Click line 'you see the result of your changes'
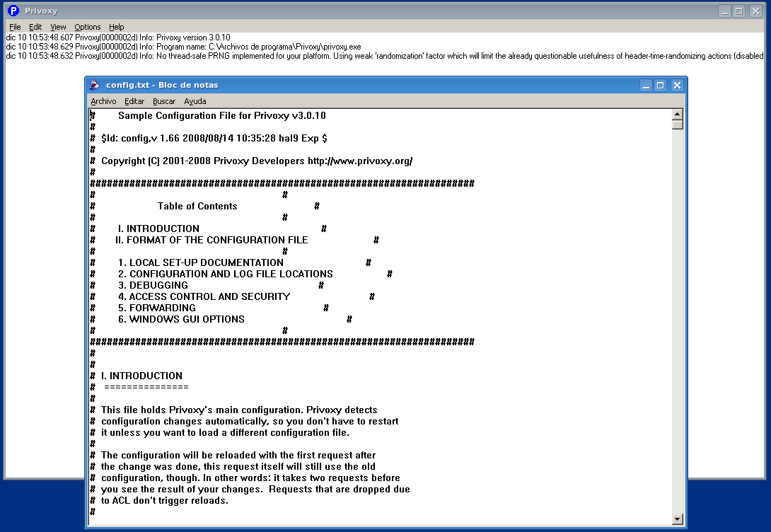Screen dimensions: 771x532 coord(255,490)
